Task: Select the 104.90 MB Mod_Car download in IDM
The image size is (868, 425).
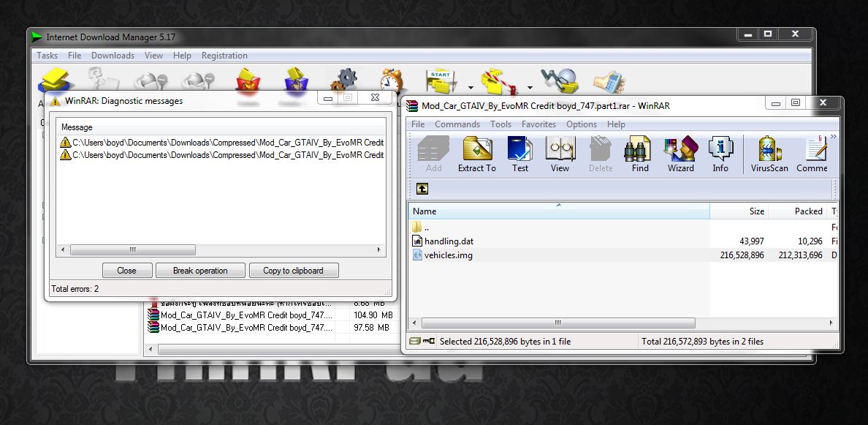Action: coord(270,315)
